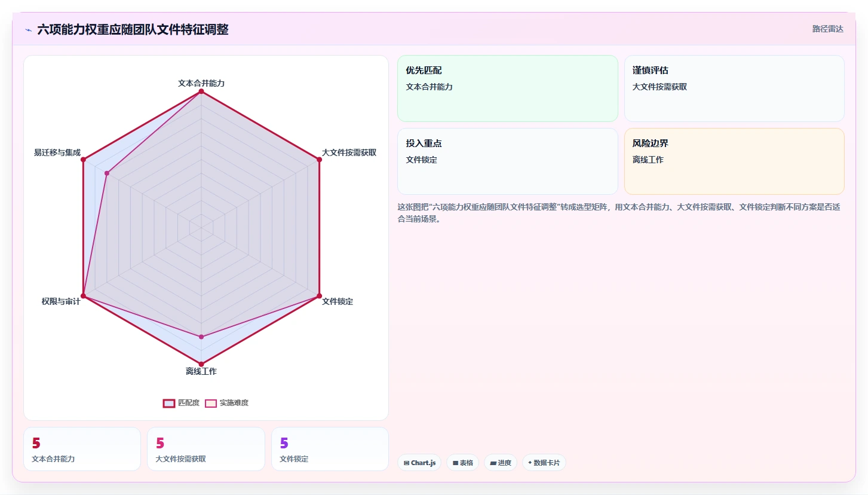This screenshot has height=495, width=868.
Task: Click the stat card labeled 大文件按需获取 with 5
Action: pos(206,449)
